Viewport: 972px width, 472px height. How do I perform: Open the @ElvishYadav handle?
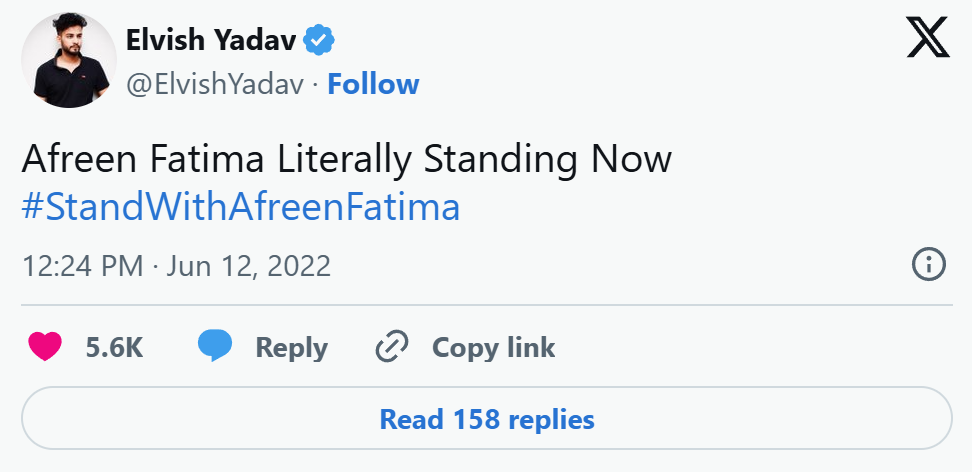[214, 84]
